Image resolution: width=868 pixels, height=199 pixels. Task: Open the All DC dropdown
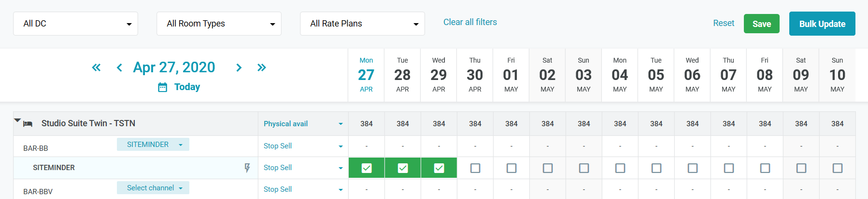[x=76, y=24]
